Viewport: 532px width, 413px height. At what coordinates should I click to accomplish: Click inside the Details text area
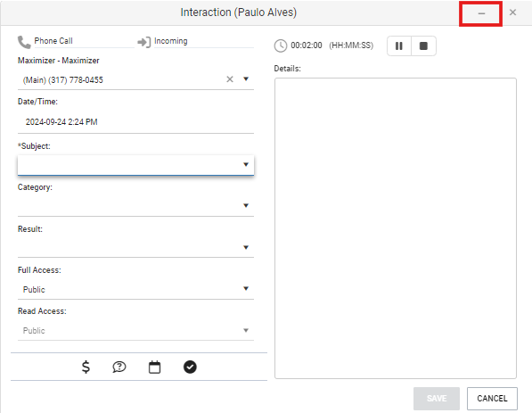point(396,228)
